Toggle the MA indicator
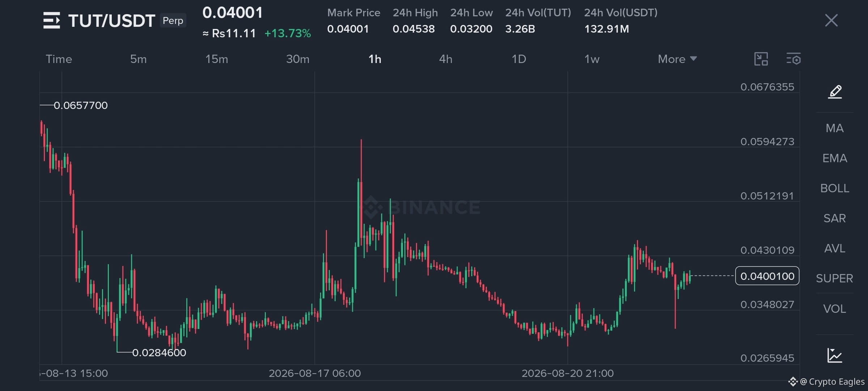The width and height of the screenshot is (868, 391). [x=835, y=128]
